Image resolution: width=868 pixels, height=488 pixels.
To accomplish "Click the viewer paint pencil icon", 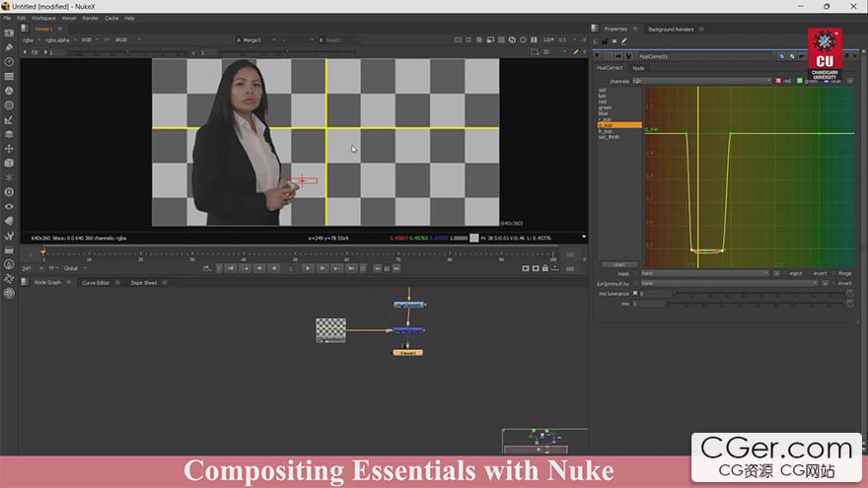I will [576, 52].
